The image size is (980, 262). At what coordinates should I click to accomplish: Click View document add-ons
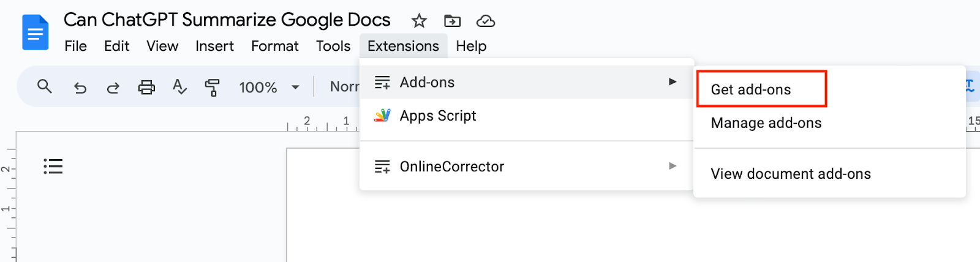(x=791, y=174)
